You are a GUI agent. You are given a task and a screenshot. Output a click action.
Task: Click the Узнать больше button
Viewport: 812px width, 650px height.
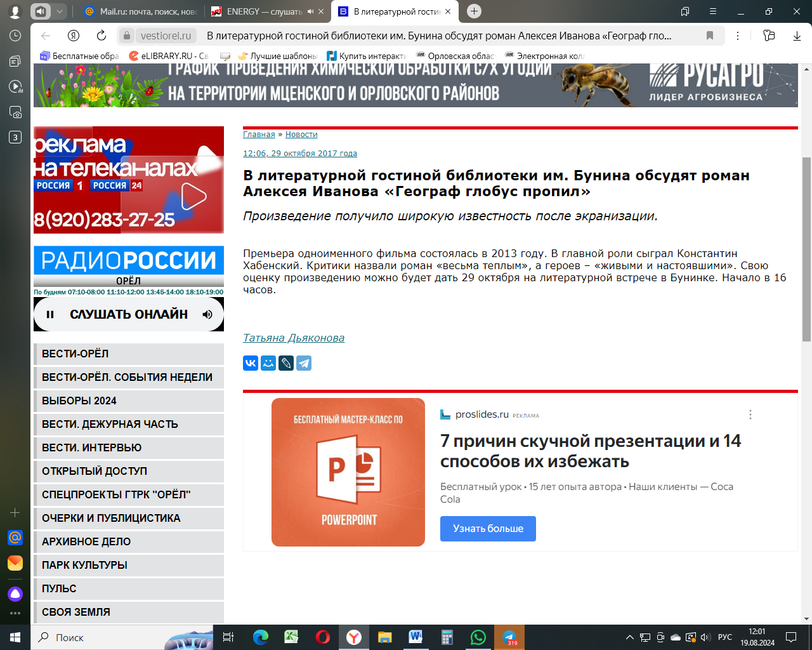coord(488,528)
